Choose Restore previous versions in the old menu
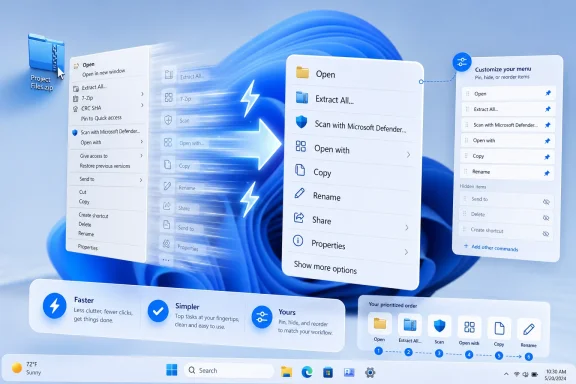 pos(105,166)
